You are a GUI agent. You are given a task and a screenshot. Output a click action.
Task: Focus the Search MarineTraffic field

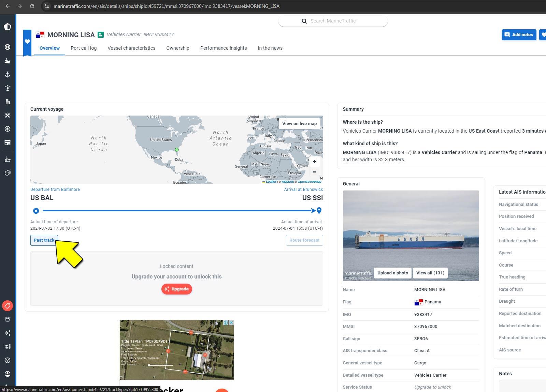pos(333,21)
